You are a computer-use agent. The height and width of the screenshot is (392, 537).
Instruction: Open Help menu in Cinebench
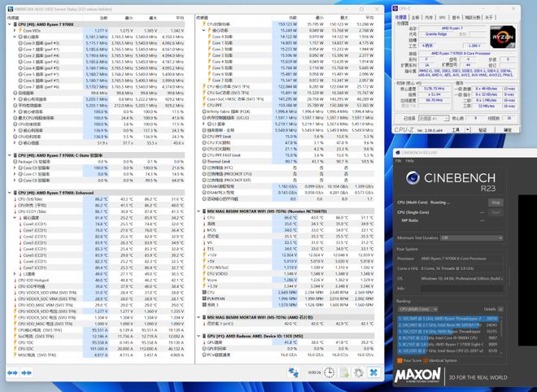click(x=409, y=160)
